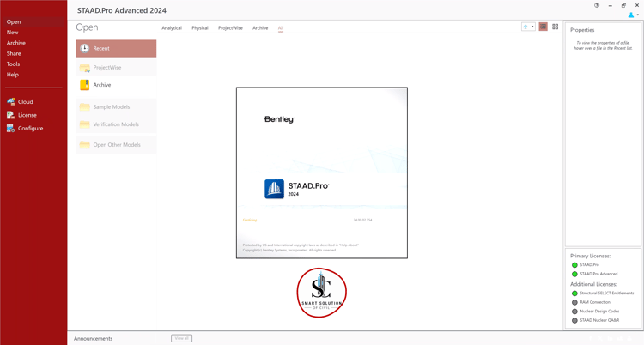Switch to thumbnail grid view icon
The height and width of the screenshot is (345, 644).
(x=556, y=27)
